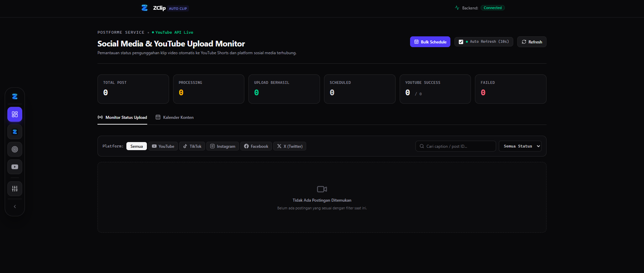Switch to the Kalender Konten tab
The width and height of the screenshot is (644, 273).
[x=174, y=117]
